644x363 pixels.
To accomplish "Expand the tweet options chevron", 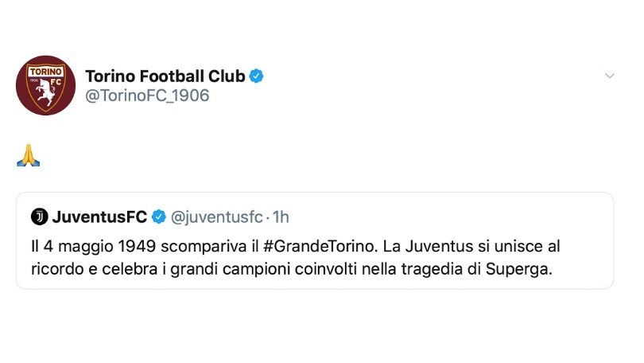I will click(x=610, y=76).
